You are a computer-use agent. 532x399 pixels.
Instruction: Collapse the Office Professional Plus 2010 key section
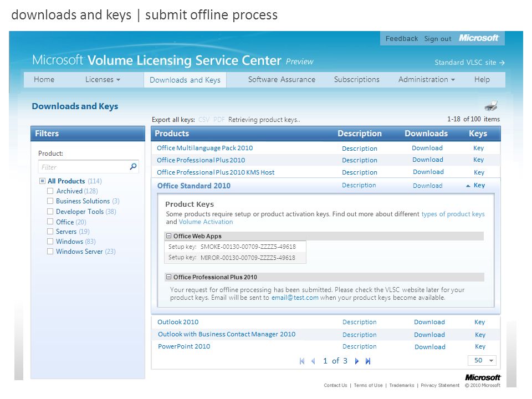pyautogui.click(x=168, y=277)
